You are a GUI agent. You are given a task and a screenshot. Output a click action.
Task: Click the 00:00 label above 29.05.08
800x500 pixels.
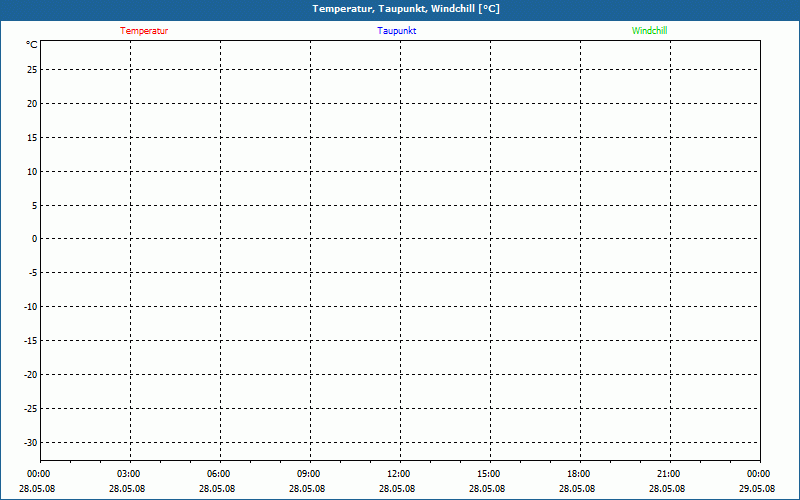[x=759, y=474]
